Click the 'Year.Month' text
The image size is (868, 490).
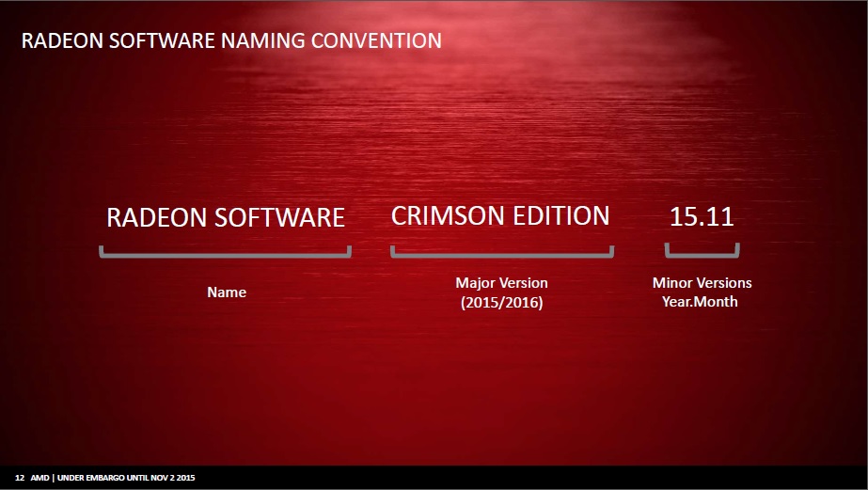700,302
